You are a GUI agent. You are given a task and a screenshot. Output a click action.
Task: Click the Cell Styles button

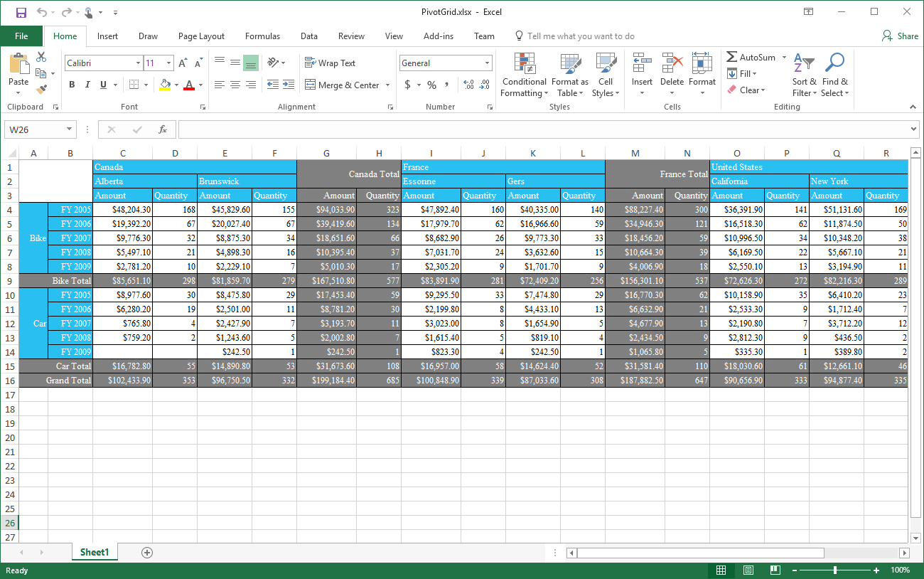[x=606, y=75]
